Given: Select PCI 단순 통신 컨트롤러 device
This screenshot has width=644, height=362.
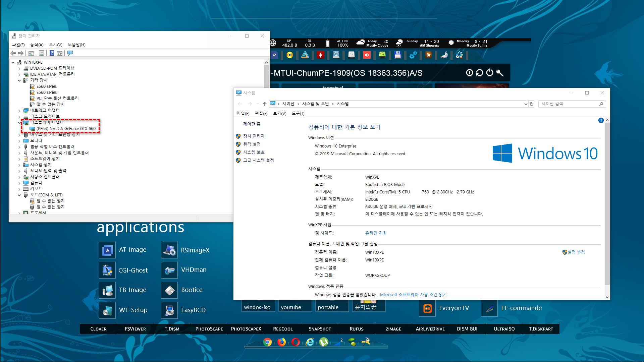Looking at the screenshot, I should (57, 99).
